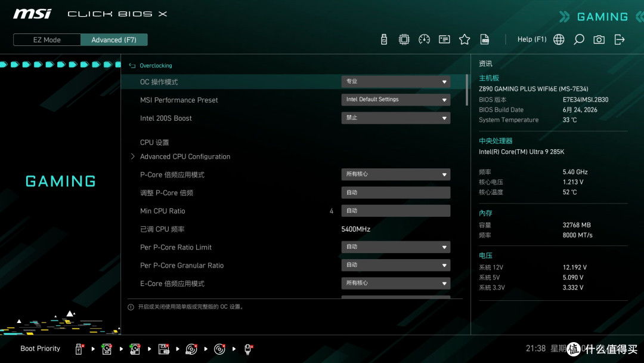Screen dimensions: 644x363
Task: Open the P-Core 倍频应用模式 dropdown
Action: (395, 174)
